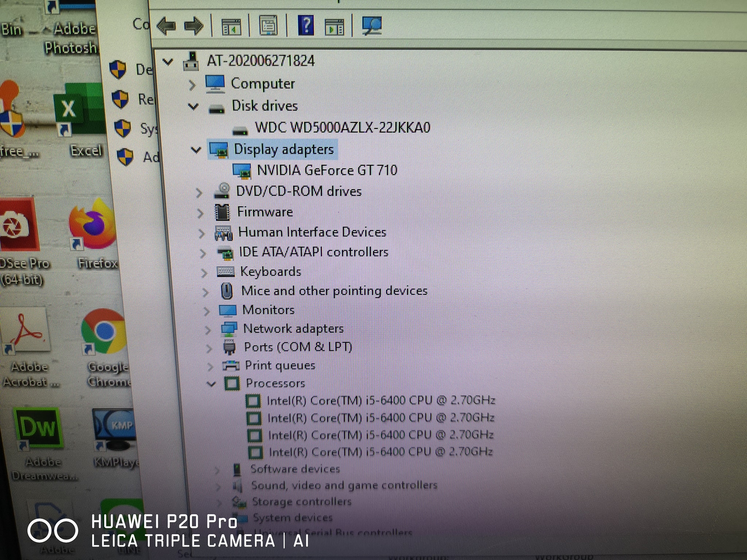This screenshot has height=560, width=747.
Task: Toggle the Show/Hide Console Tree button
Action: point(232,27)
